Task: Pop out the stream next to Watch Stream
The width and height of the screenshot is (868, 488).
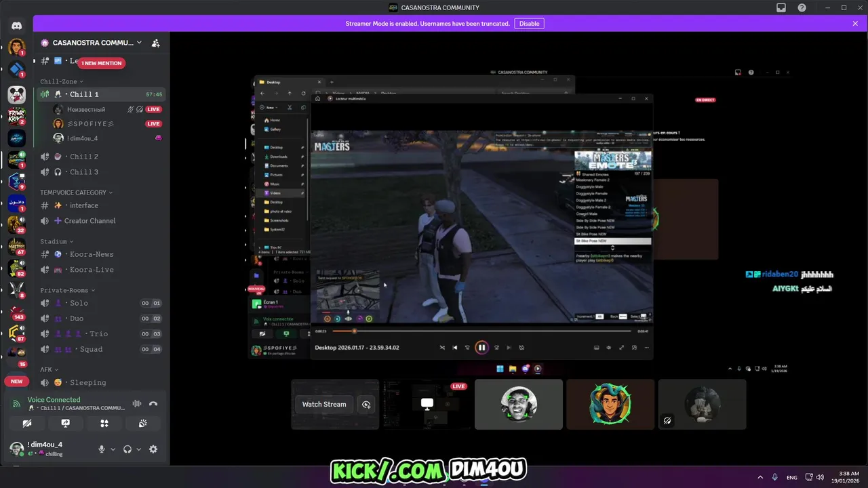Action: pyautogui.click(x=366, y=404)
